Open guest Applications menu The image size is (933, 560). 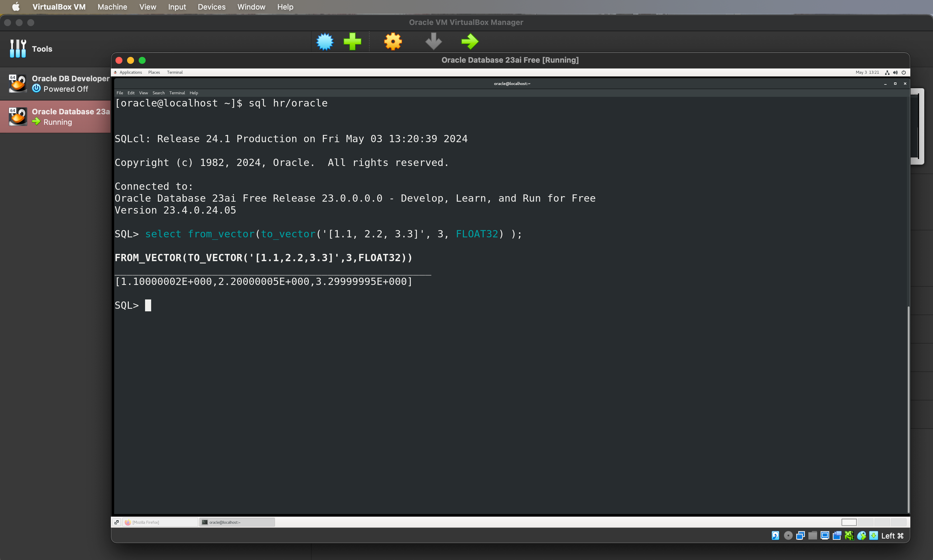tap(131, 73)
